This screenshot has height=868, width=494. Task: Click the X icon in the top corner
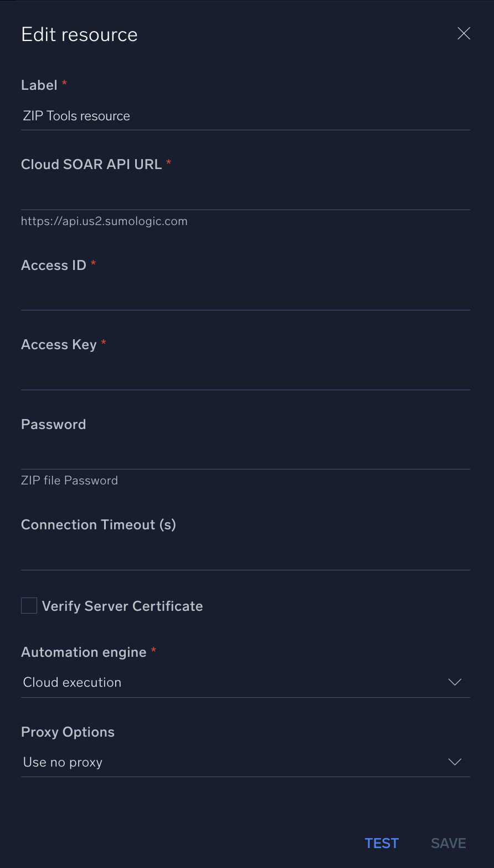[464, 33]
